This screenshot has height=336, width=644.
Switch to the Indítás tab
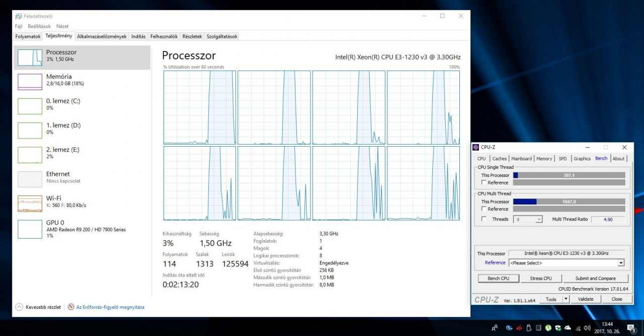click(138, 36)
